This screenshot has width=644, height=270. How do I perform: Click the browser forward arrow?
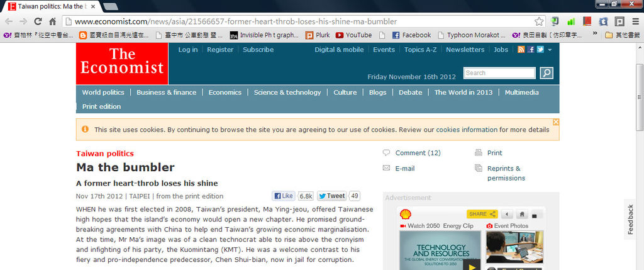23,21
